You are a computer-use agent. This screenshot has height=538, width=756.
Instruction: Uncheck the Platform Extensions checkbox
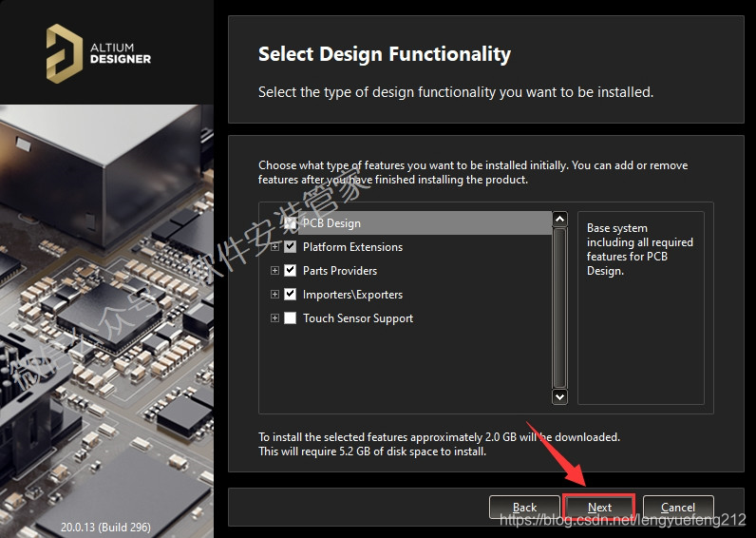coord(290,246)
